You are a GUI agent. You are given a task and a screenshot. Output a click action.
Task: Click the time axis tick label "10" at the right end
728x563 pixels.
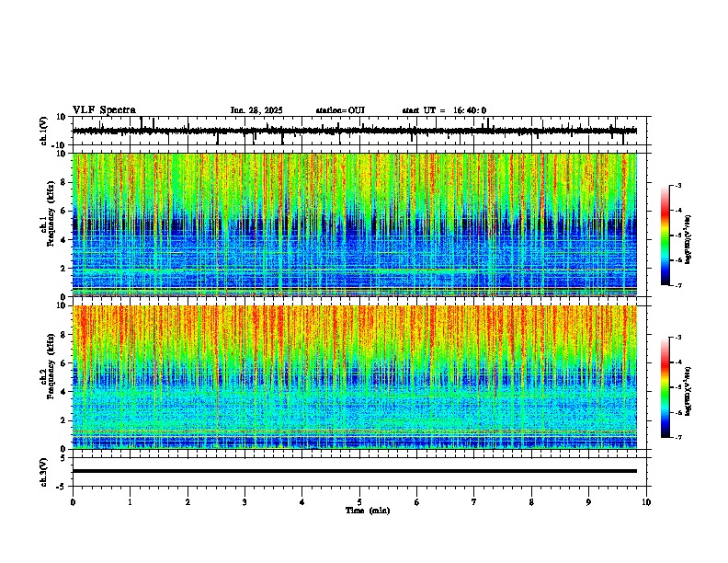646,502
